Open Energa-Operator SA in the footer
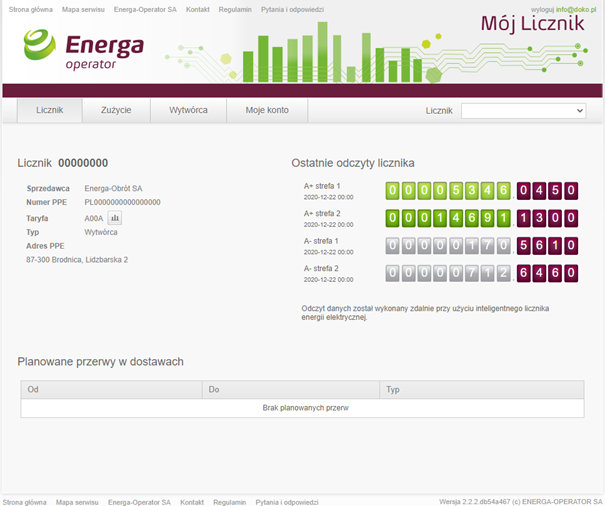 (x=139, y=502)
